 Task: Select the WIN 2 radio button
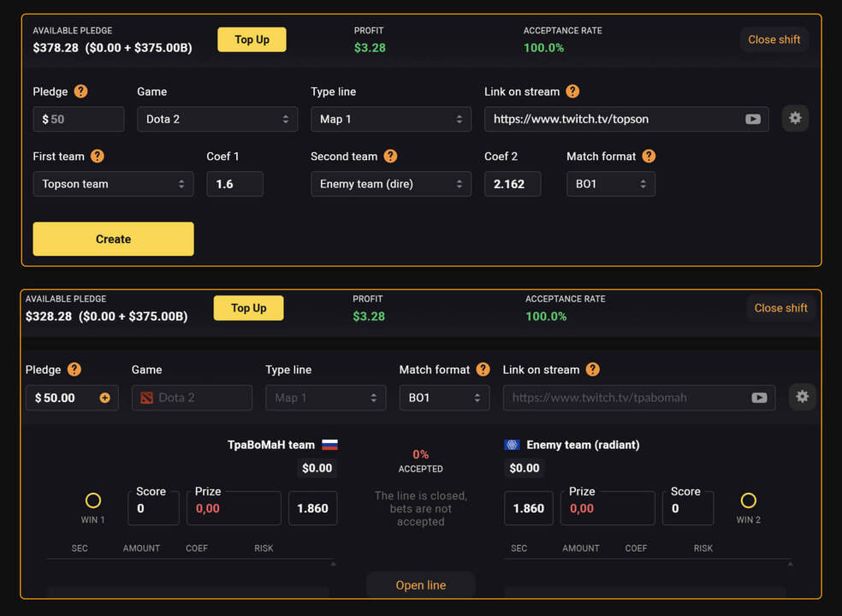[748, 500]
